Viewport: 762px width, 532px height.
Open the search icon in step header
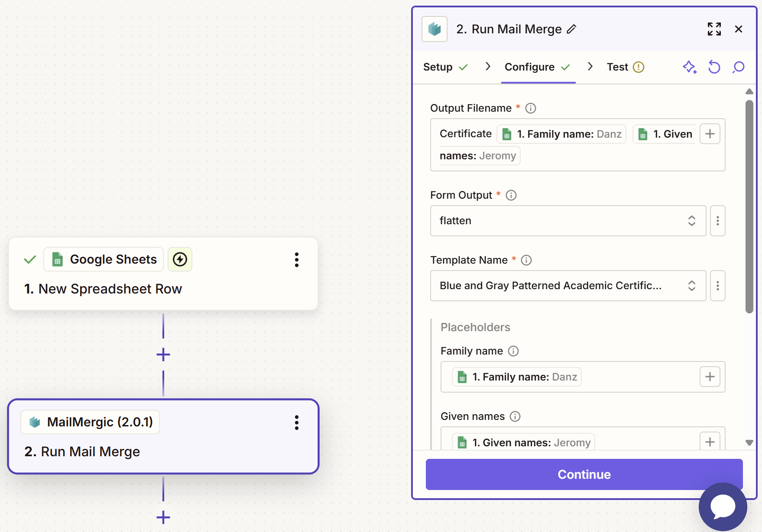click(738, 67)
